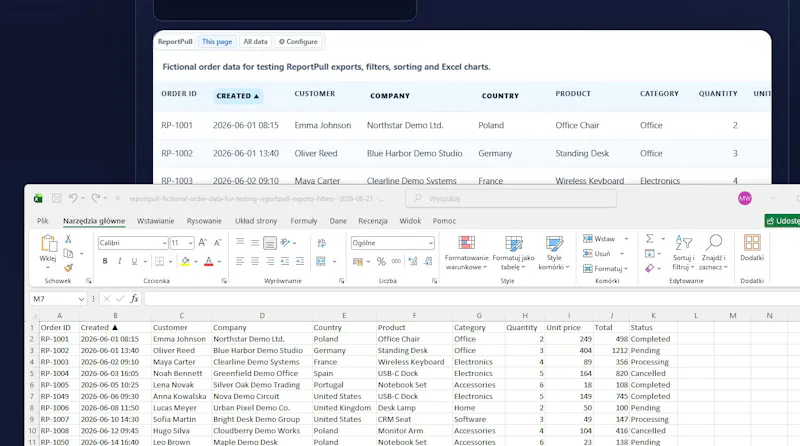The width and height of the screenshot is (800, 446).
Task: Decrease font size with the smaller A icon
Action: coord(217,243)
